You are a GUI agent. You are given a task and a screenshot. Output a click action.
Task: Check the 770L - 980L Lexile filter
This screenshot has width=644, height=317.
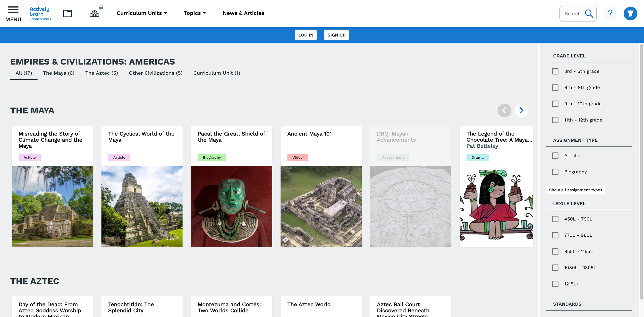click(555, 235)
